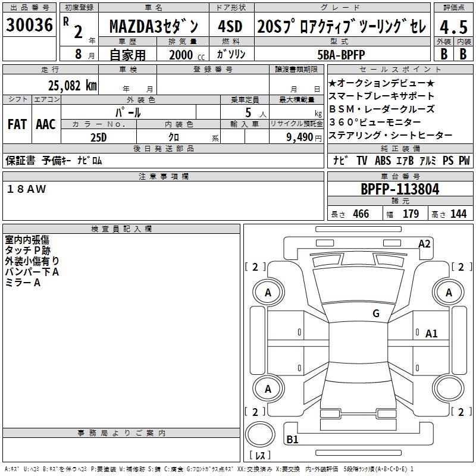
Task: Select the caution note 18AW
Action: tap(26, 189)
